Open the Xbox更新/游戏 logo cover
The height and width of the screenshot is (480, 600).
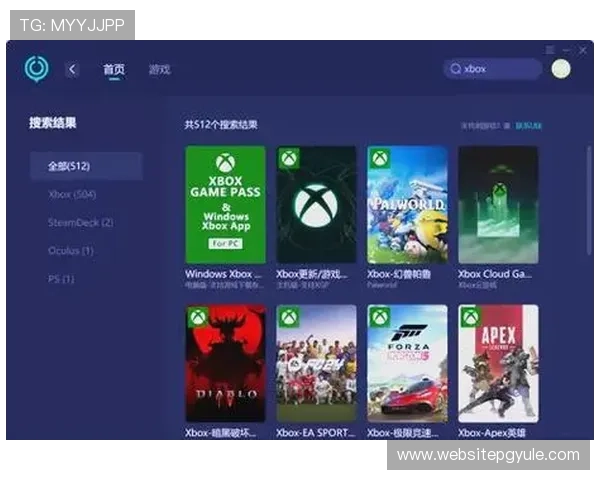(316, 205)
